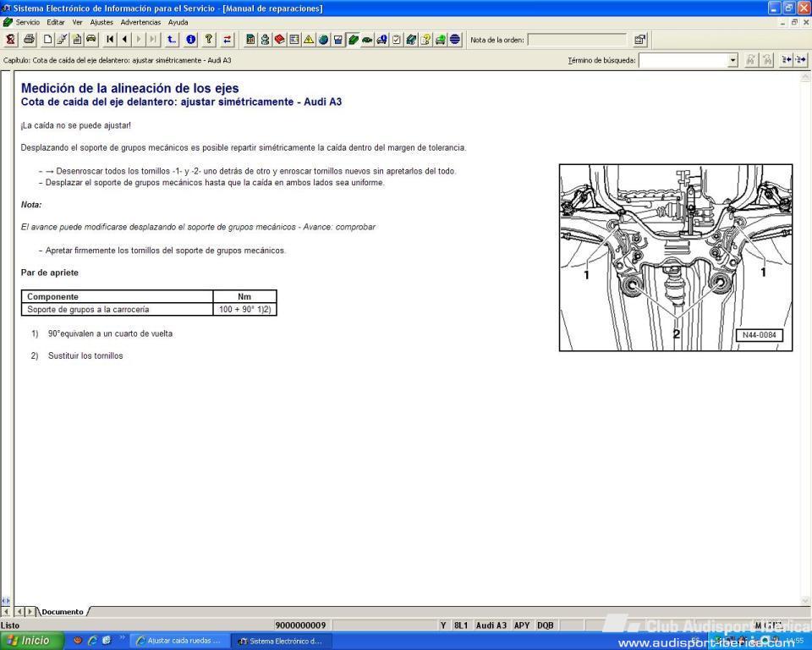
Task: Click the search next-result arrow icon
Action: point(801,60)
